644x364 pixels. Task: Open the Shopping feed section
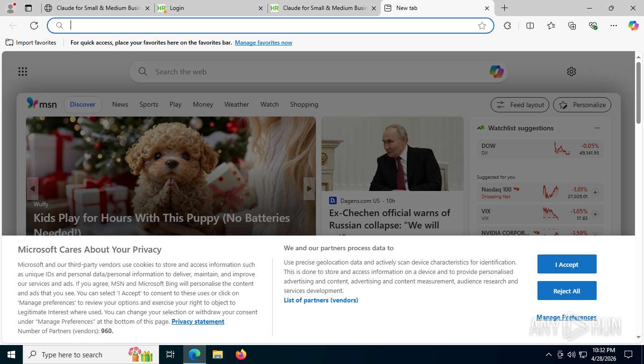pyautogui.click(x=304, y=104)
